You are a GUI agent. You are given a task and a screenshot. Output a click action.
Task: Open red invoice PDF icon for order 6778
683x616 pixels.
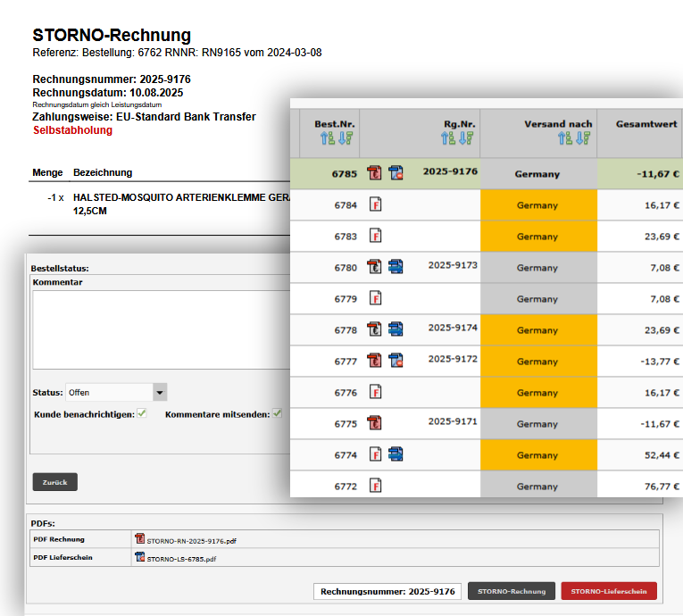376,330
